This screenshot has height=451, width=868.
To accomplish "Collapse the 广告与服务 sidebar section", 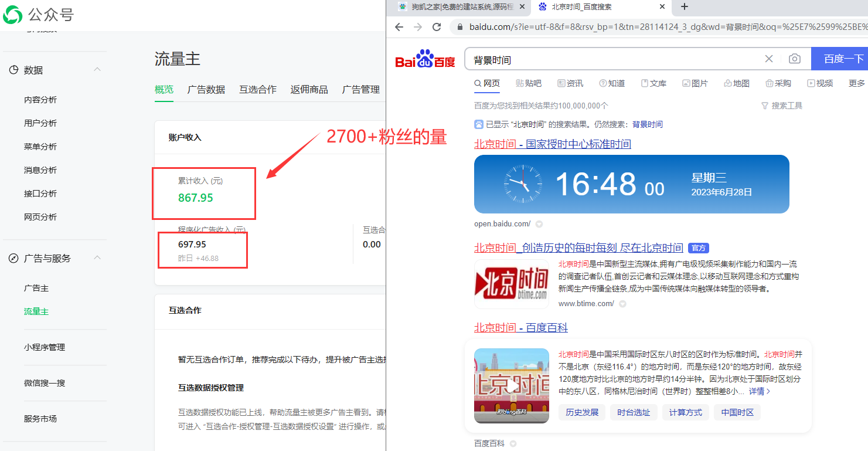I will pyautogui.click(x=97, y=258).
